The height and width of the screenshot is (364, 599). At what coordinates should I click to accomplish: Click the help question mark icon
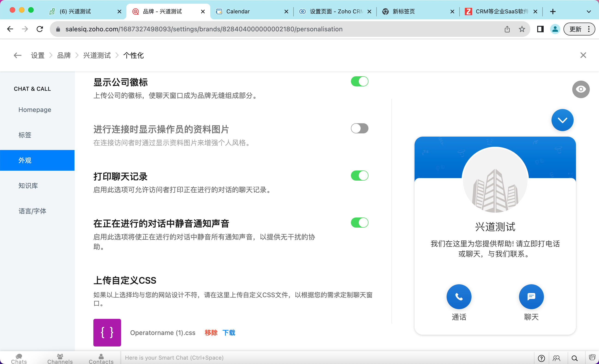click(541, 358)
